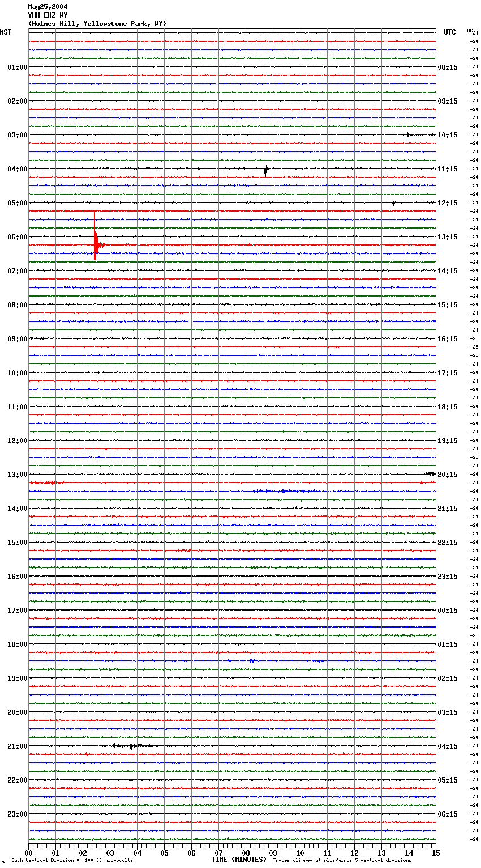Select the station code YHH EHZ WY
The height and width of the screenshot is (868, 481).
point(48,15)
